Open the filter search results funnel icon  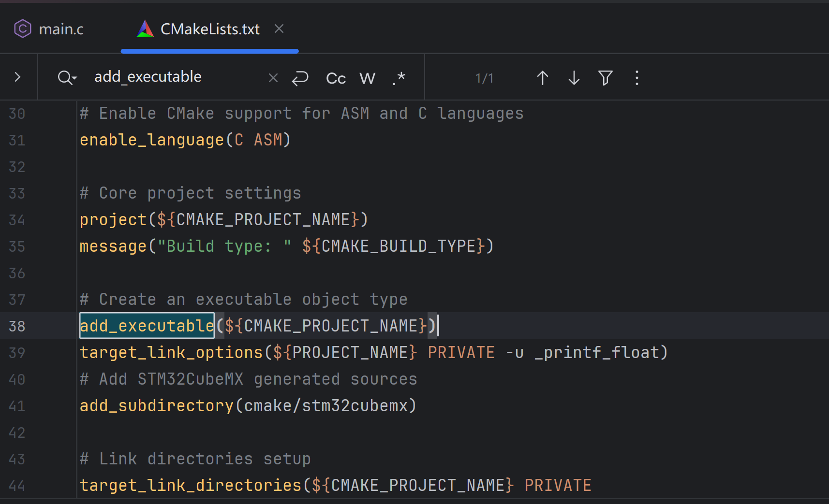(605, 77)
